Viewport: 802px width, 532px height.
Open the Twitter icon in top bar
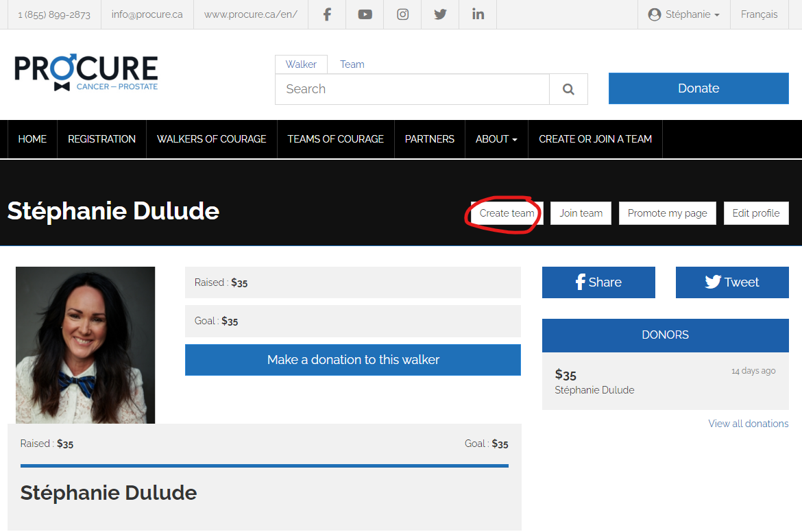pyautogui.click(x=440, y=14)
